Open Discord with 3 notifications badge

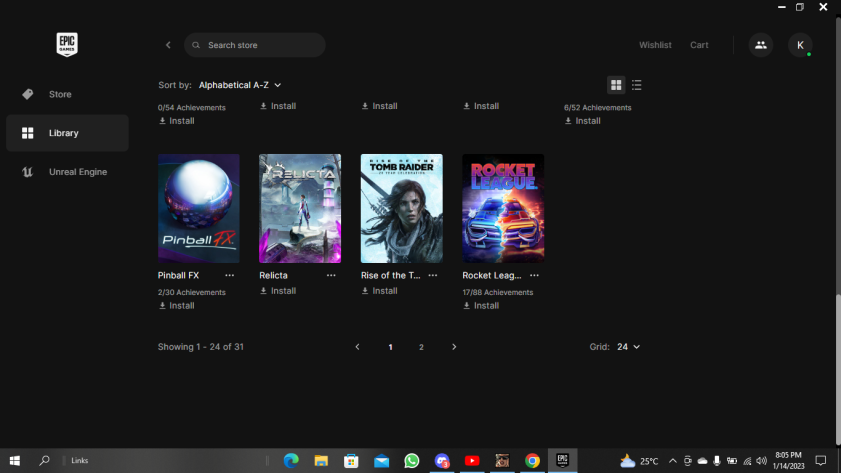pyautogui.click(x=442, y=461)
